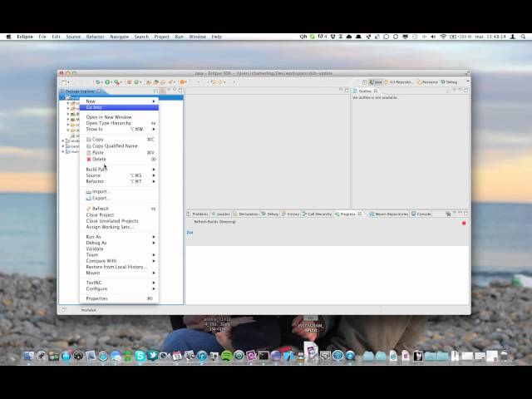Open Properties from the context menu
The height and width of the screenshot is (399, 532).
pyautogui.click(x=119, y=298)
